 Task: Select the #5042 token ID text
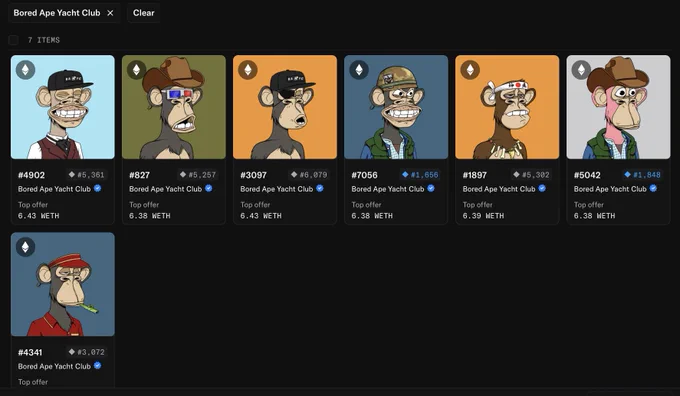tap(587, 175)
